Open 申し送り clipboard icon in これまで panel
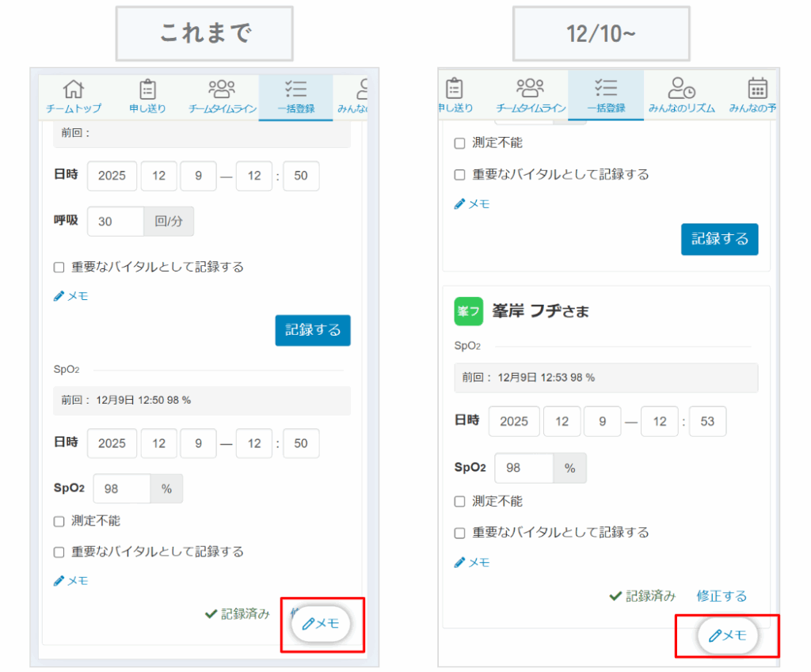The height and width of the screenshot is (672, 811). click(x=147, y=89)
